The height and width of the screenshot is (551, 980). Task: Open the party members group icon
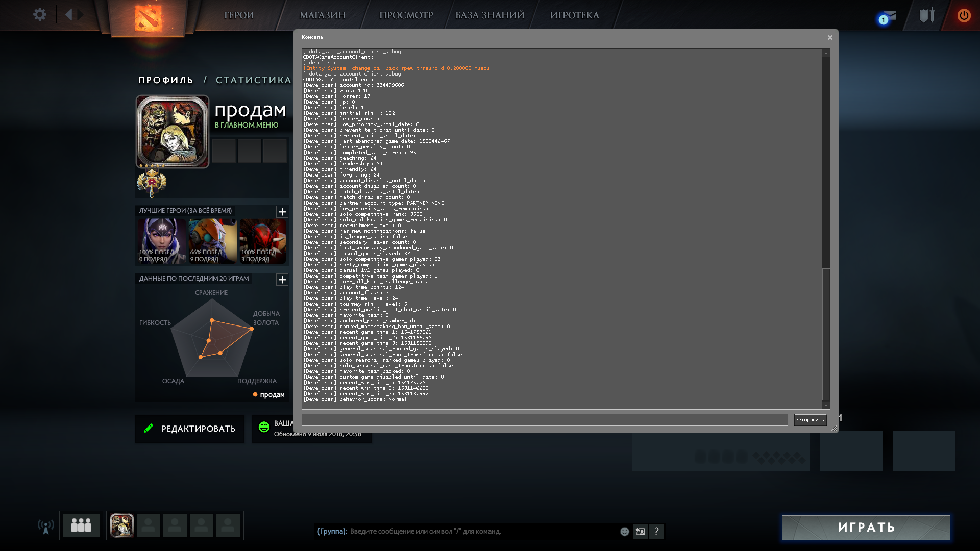click(x=81, y=525)
